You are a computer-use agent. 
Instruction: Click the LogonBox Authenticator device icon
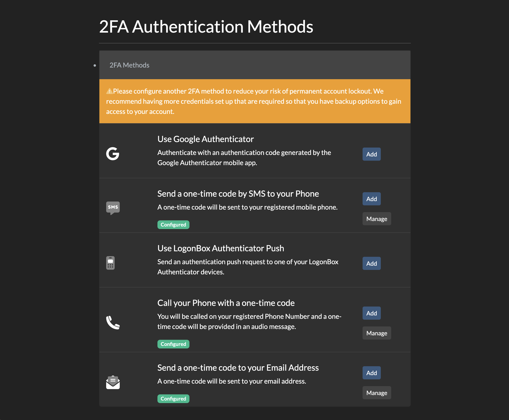110,263
